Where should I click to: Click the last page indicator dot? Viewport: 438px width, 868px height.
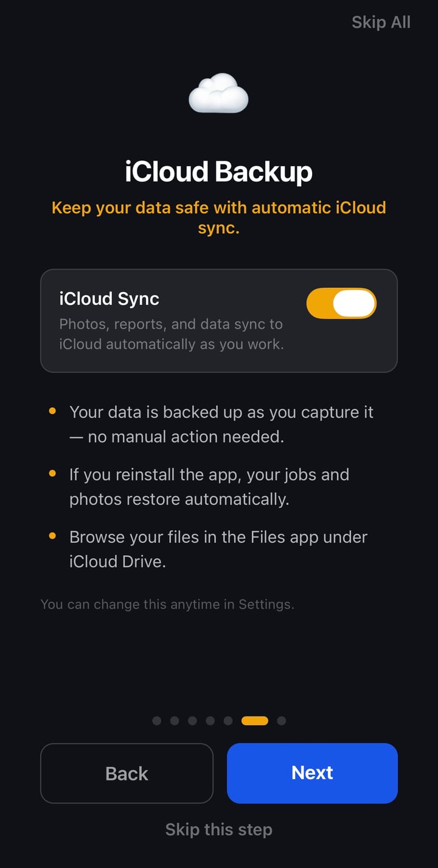coord(281,720)
